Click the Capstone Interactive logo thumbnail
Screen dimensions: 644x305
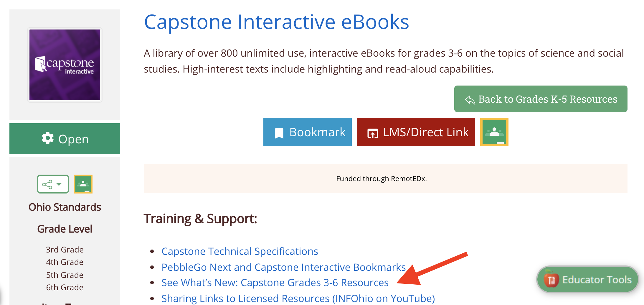coord(65,65)
